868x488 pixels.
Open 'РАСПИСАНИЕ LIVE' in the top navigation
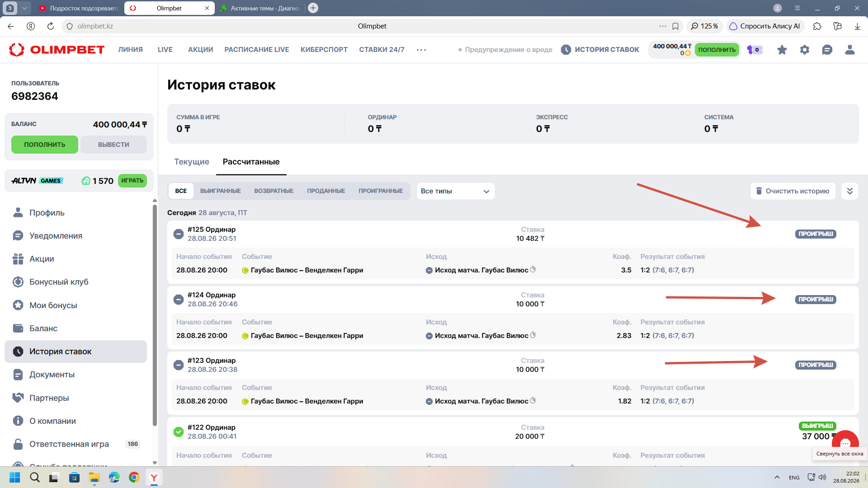point(257,50)
